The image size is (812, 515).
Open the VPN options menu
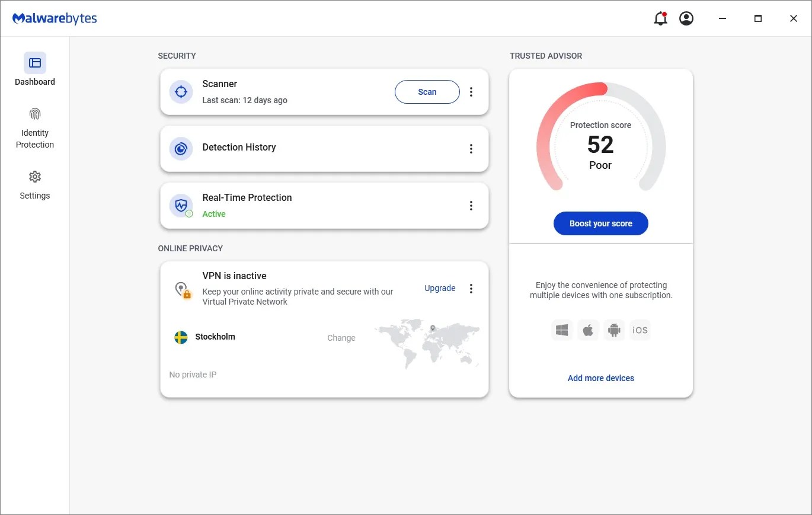click(x=471, y=289)
